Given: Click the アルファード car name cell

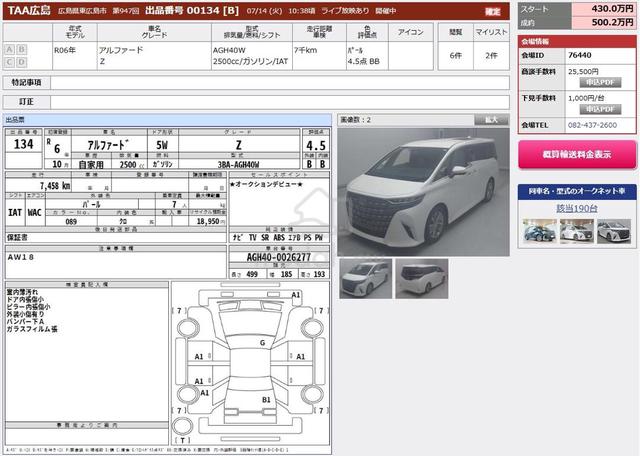Looking at the screenshot, I should (121, 50).
